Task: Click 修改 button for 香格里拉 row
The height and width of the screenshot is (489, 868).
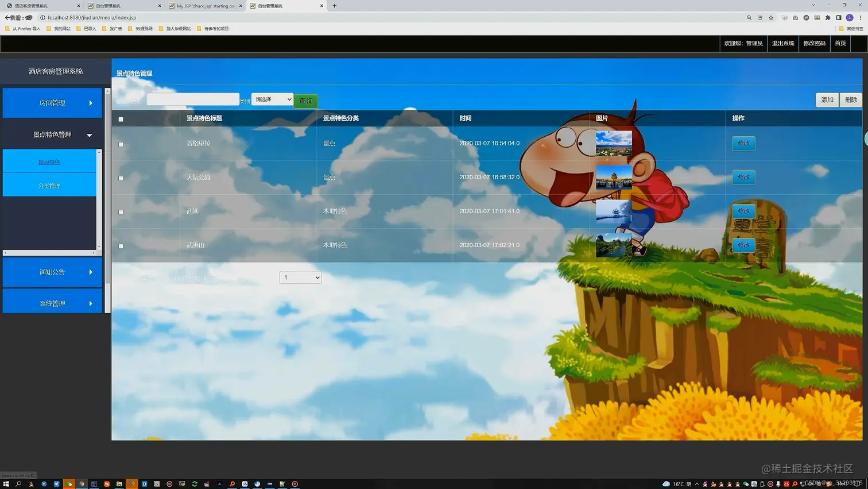Action: point(743,143)
